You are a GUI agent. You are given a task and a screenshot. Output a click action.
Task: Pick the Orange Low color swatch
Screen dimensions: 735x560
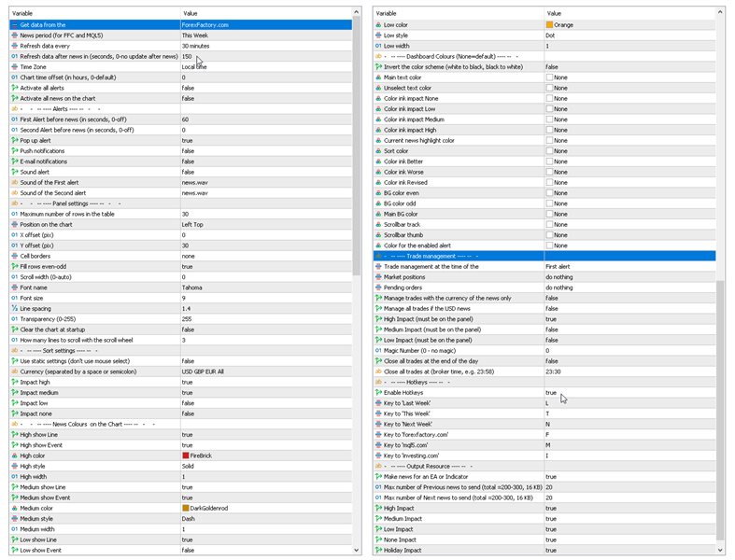coord(549,25)
